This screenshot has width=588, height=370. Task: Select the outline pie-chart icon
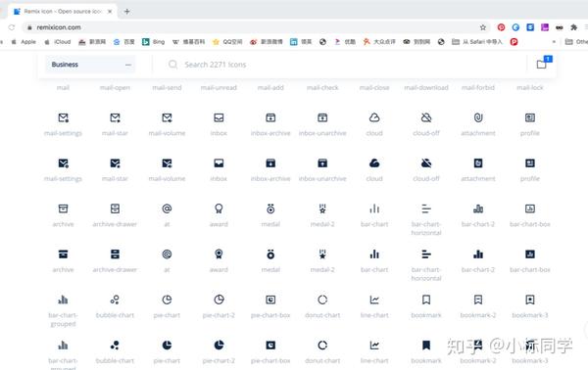pyautogui.click(x=167, y=300)
